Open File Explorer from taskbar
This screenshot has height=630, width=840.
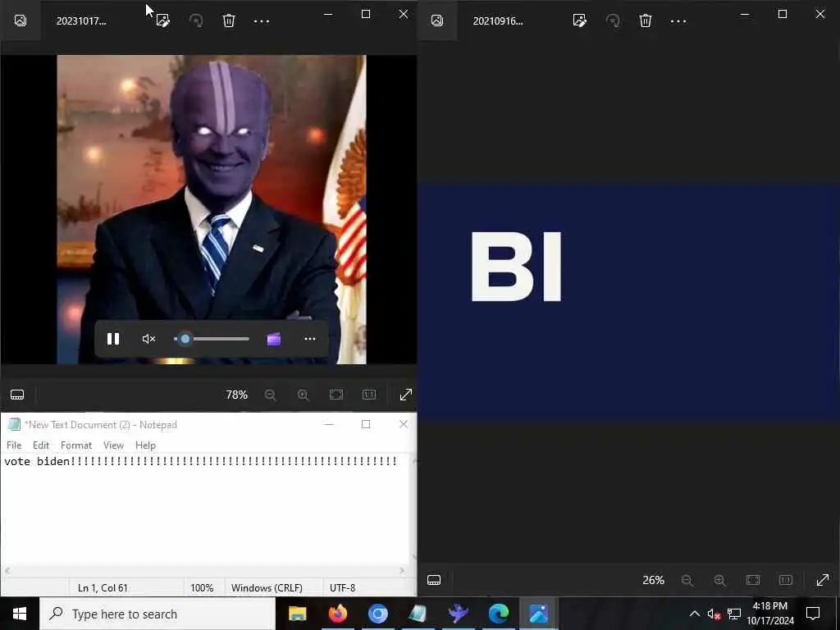297,614
